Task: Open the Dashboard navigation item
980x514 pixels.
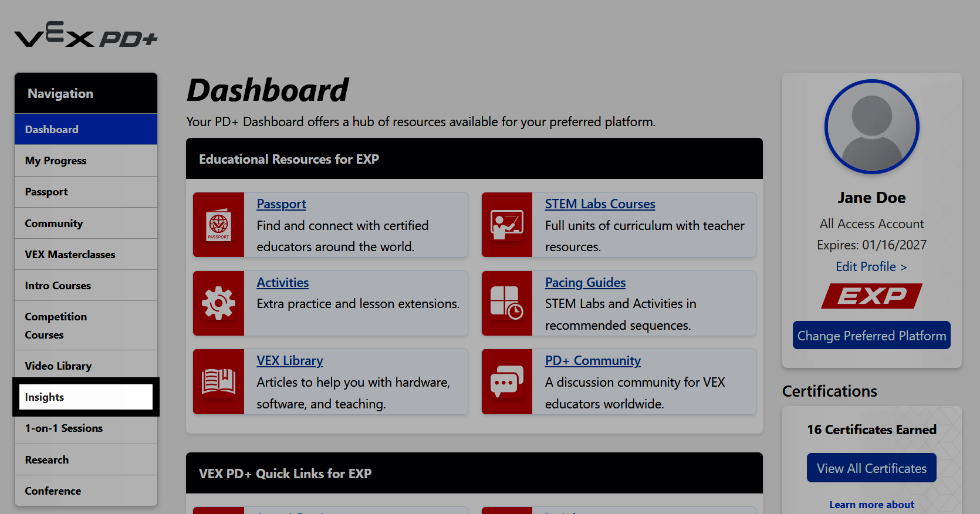Action: tap(86, 129)
